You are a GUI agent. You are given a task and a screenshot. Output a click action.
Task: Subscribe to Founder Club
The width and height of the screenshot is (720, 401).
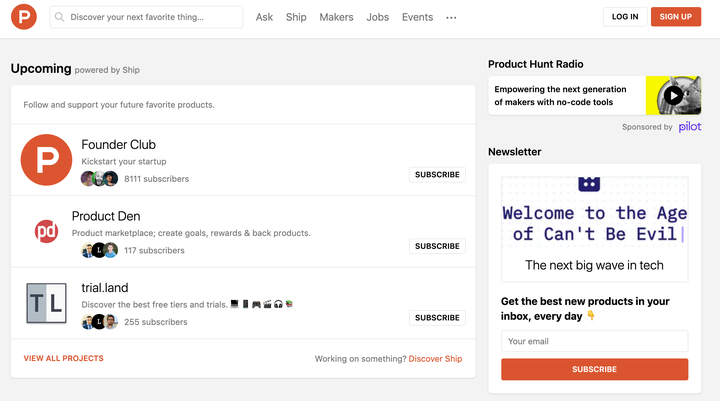437,175
